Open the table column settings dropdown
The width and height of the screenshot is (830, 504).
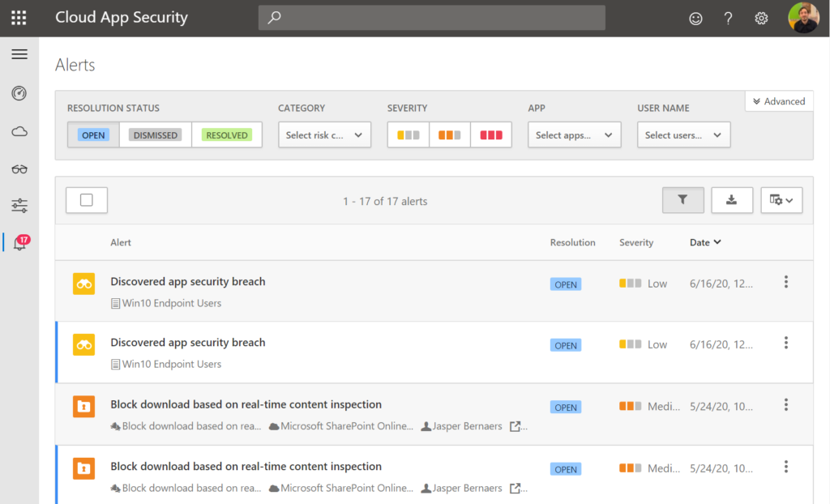(781, 200)
